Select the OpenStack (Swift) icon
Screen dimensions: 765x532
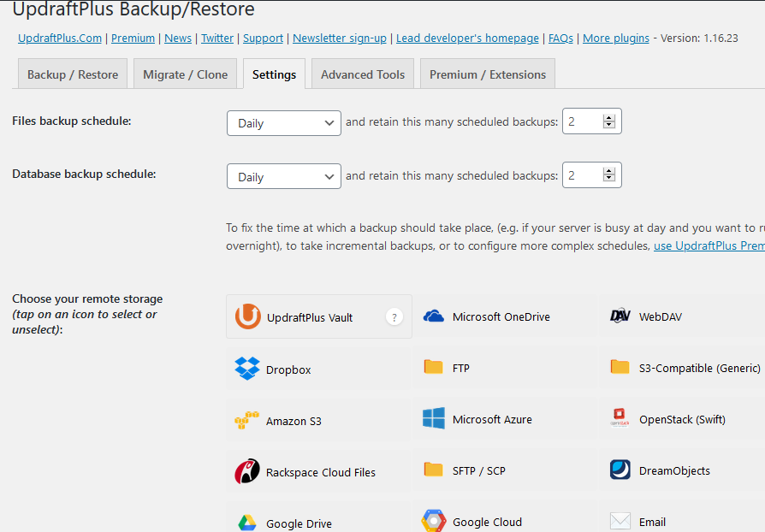pos(620,418)
